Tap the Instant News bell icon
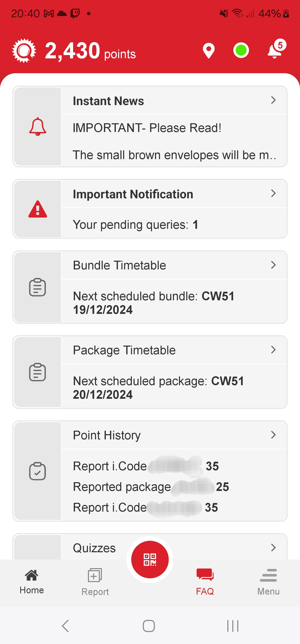The height and width of the screenshot is (644, 300). (x=37, y=127)
